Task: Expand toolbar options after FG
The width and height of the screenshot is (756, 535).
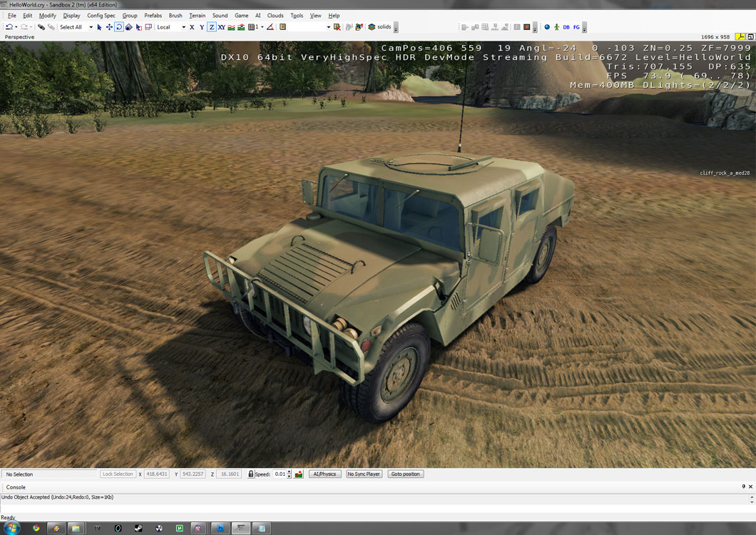Action: 584,27
